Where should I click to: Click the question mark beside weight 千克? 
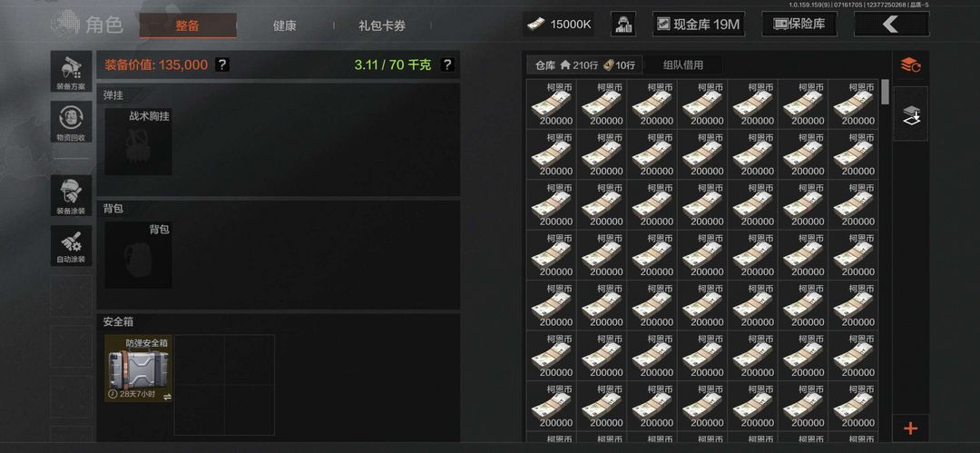(x=446, y=64)
